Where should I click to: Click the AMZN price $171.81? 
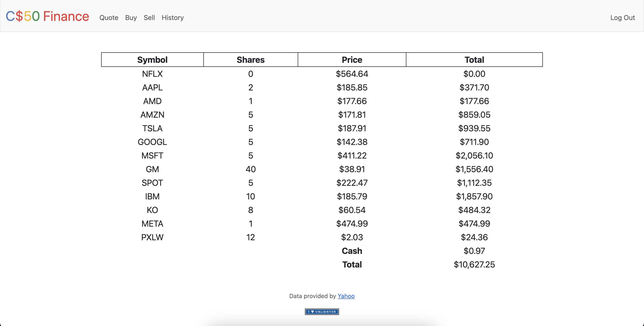point(352,115)
